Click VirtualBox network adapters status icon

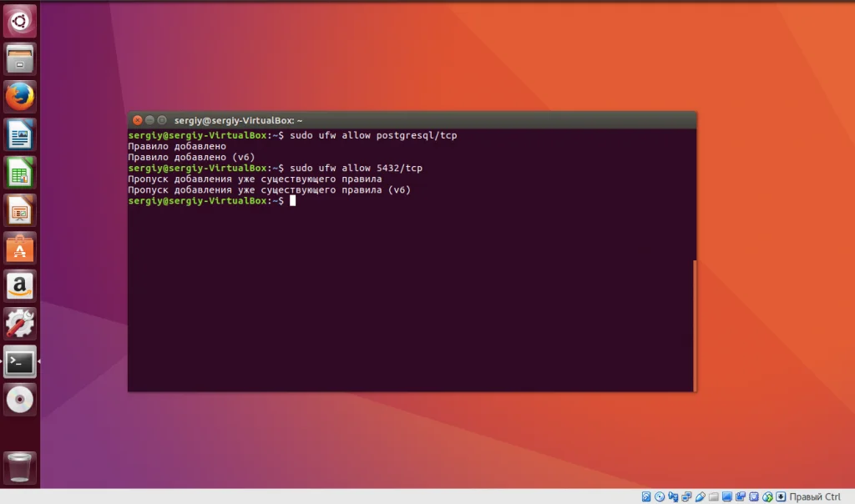point(686,496)
